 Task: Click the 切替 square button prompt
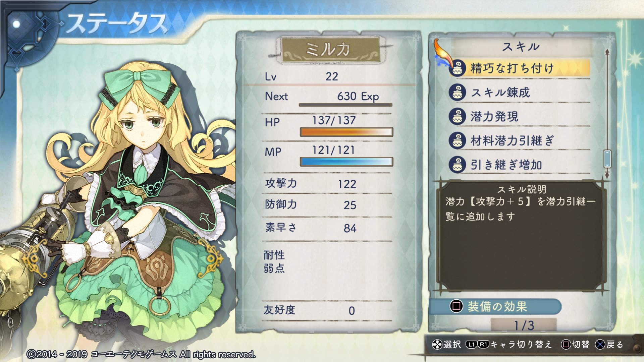(575, 344)
